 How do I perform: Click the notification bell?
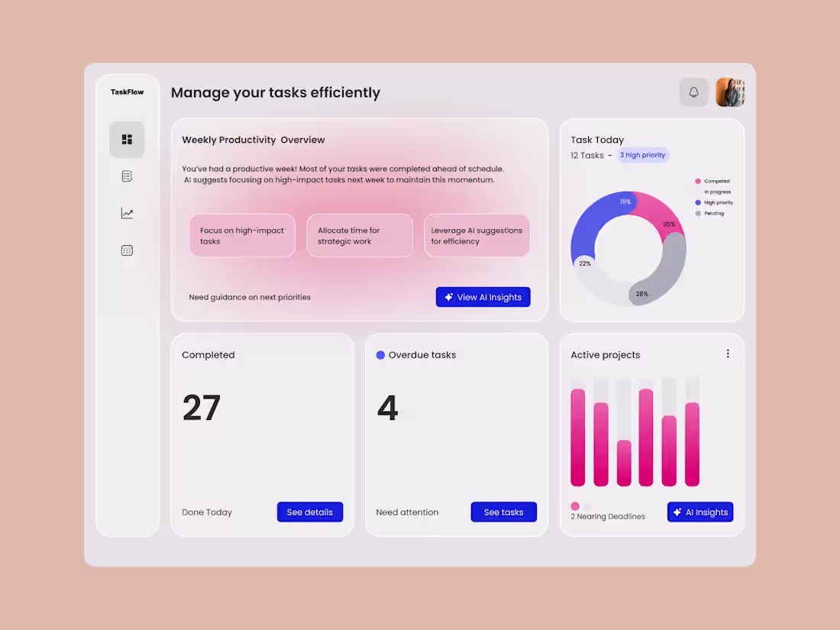[x=693, y=92]
